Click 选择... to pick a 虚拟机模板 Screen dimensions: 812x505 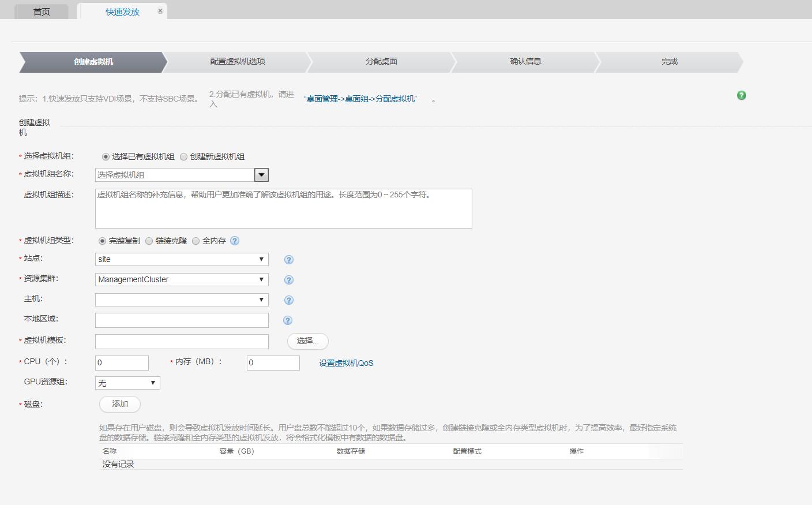(307, 341)
